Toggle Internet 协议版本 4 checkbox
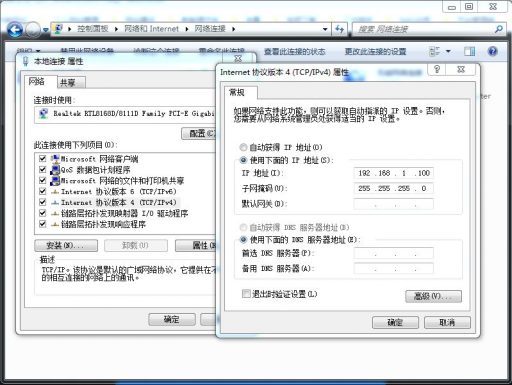This screenshot has width=512, height=385. point(42,202)
